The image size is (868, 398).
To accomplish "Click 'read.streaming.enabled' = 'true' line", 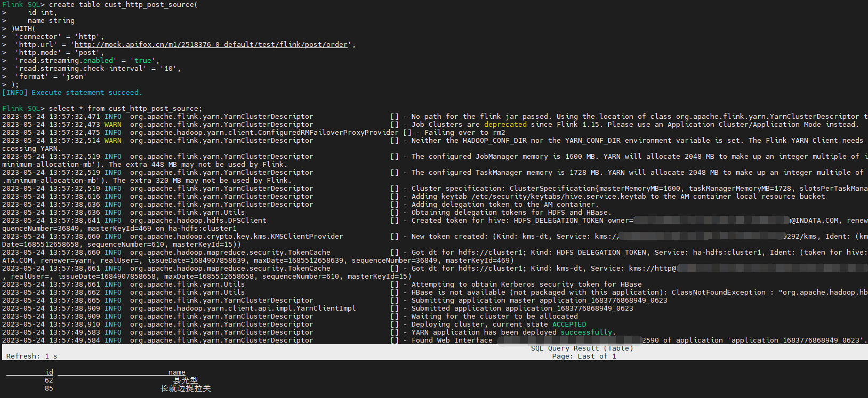I will click(87, 61).
